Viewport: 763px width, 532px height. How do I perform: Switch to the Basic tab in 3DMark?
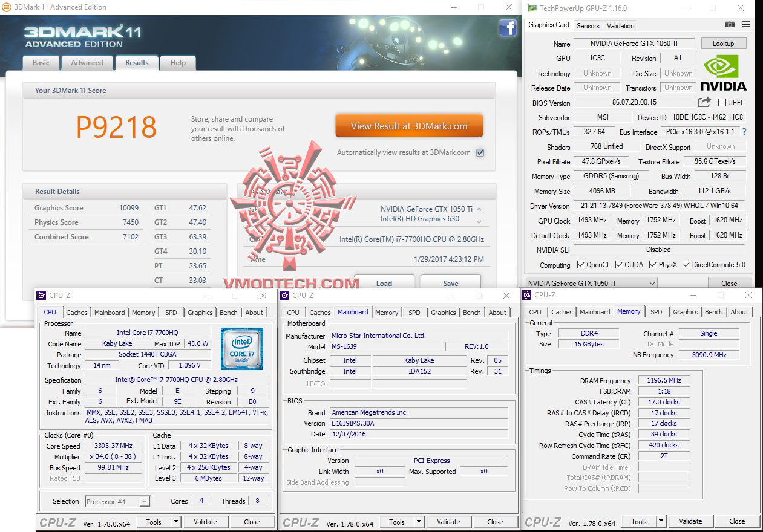tap(41, 63)
